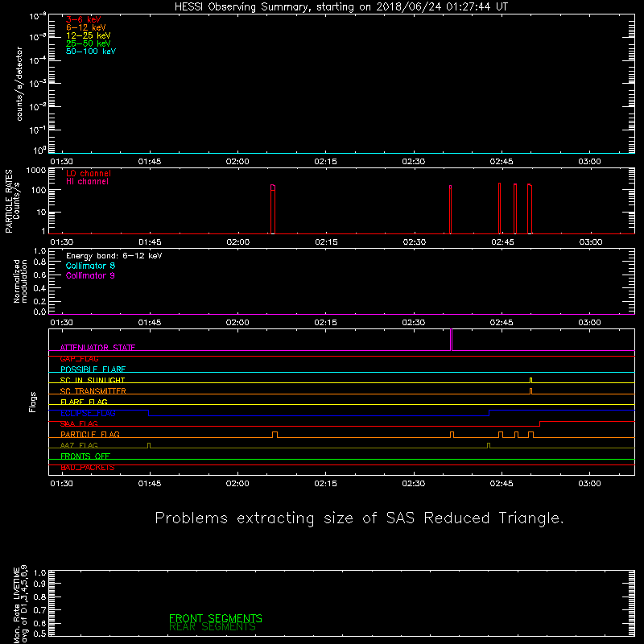Click the 1000 tick label on particle rates axis
Viewport: 644px width, 644px height.
(x=35, y=170)
